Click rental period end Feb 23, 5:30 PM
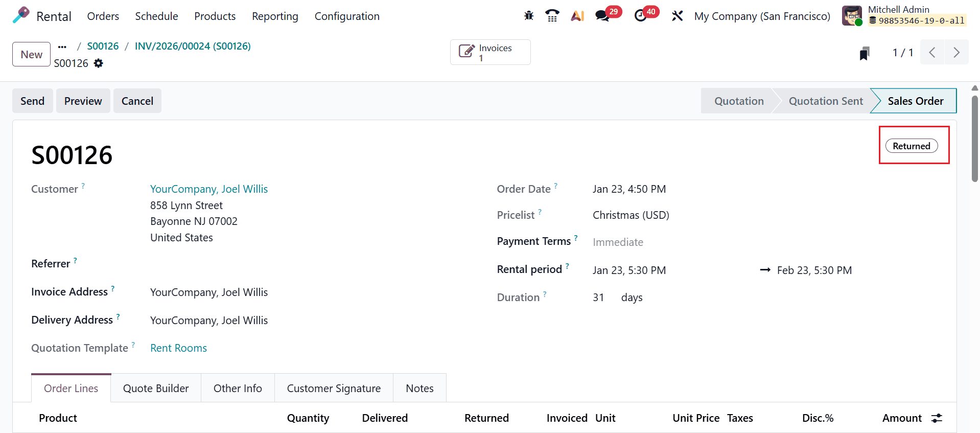This screenshot has width=980, height=433. click(814, 270)
